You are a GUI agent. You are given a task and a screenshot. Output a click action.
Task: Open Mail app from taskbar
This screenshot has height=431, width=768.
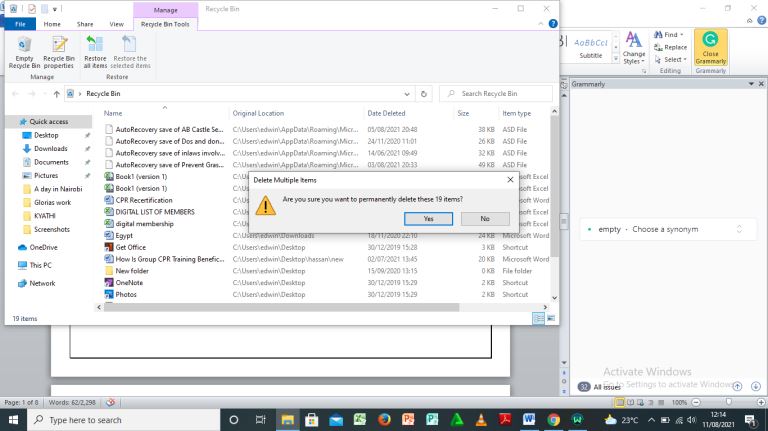click(x=336, y=420)
